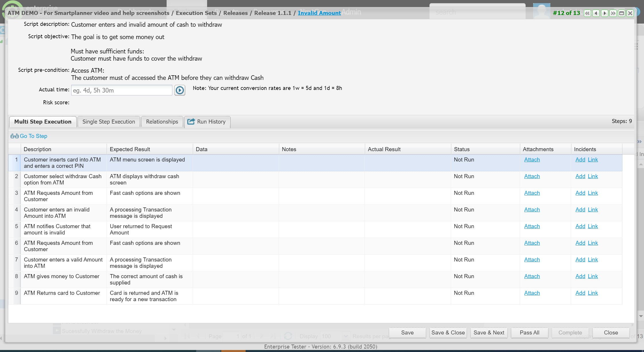Link an incident to step 2
The height and width of the screenshot is (352, 644).
[x=593, y=176]
